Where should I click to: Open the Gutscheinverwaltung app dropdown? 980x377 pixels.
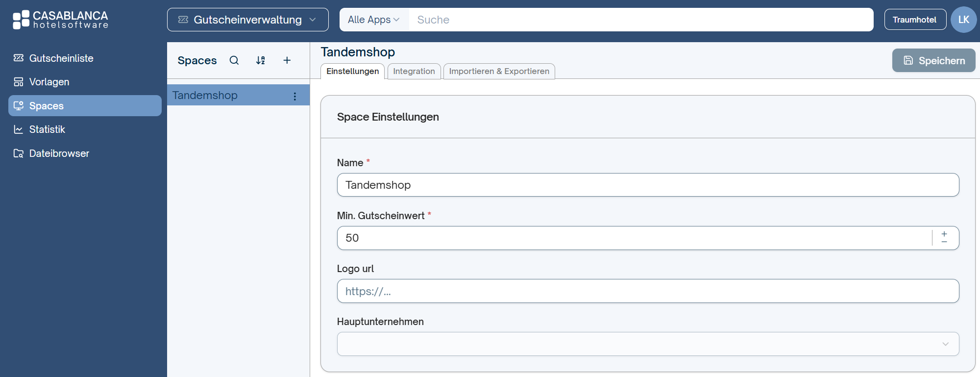pyautogui.click(x=248, y=20)
